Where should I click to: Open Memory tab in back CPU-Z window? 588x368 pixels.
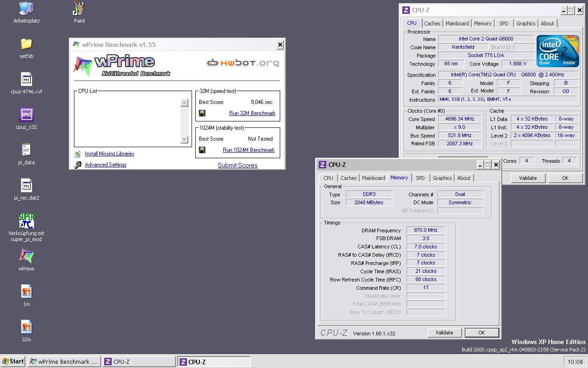[x=482, y=23]
